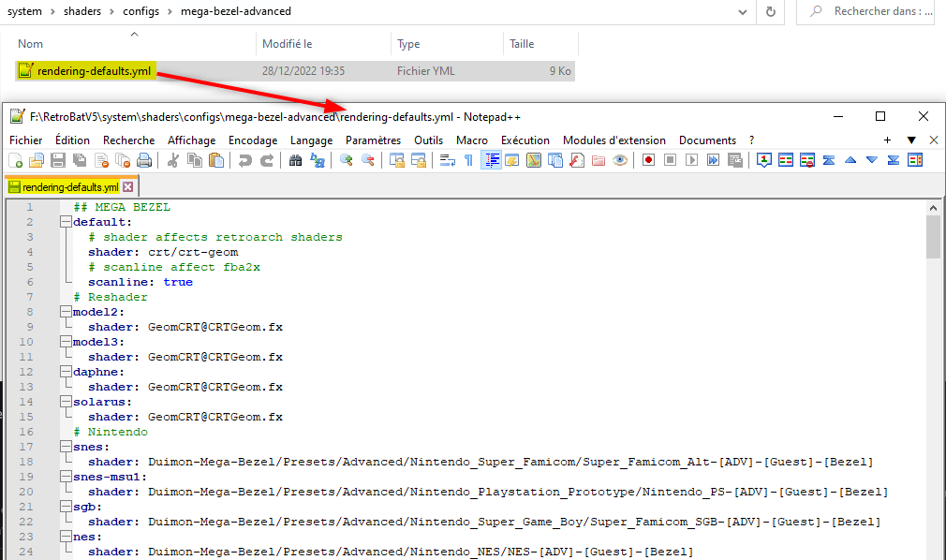Open the Encodage menu

point(253,140)
